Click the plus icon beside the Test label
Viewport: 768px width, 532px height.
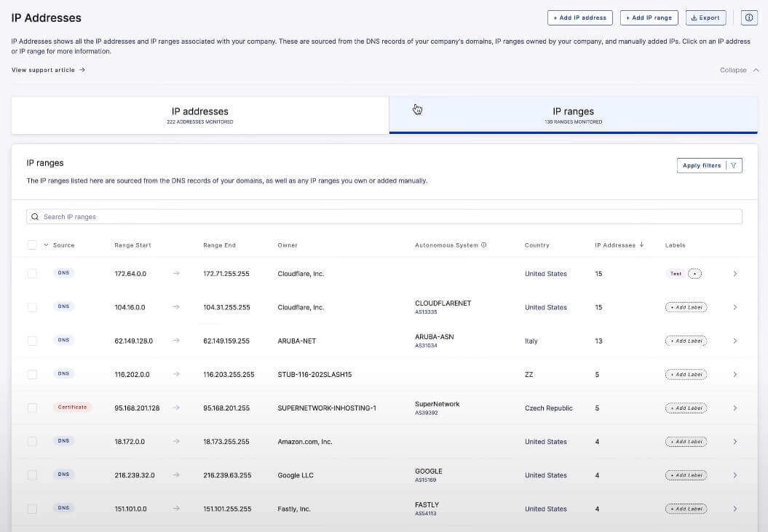click(x=696, y=273)
